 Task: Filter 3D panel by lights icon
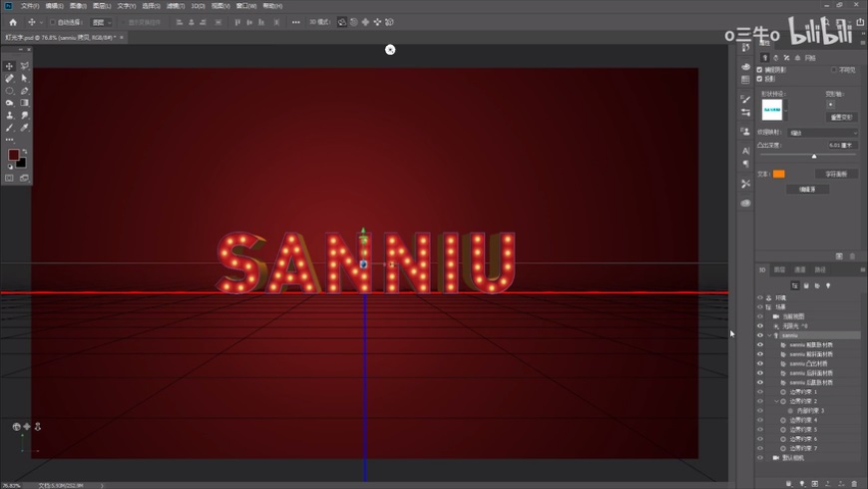(x=829, y=284)
